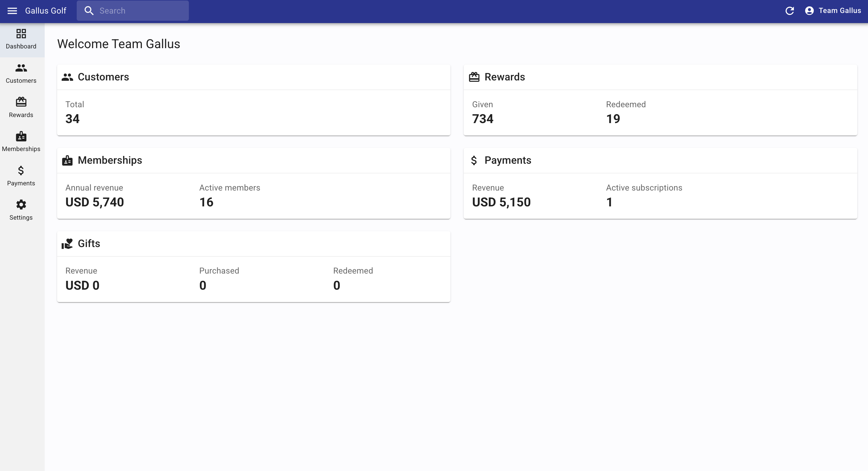The width and height of the screenshot is (868, 471).
Task: Click the magnifier icon in search bar
Action: click(x=89, y=11)
